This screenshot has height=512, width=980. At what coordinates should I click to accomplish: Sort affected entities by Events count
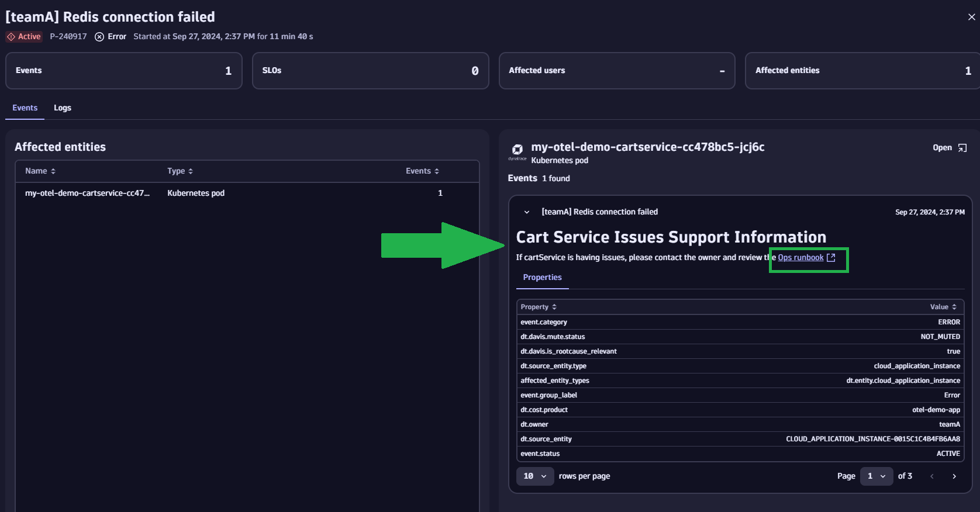(423, 171)
